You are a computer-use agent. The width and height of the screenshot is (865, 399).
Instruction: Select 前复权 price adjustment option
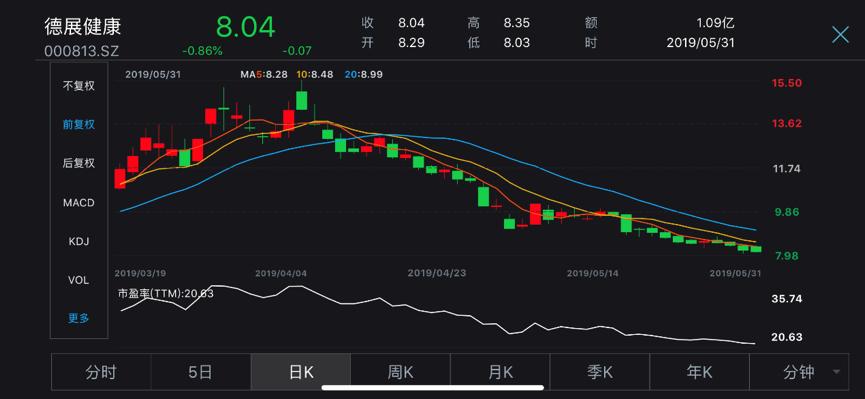tap(79, 125)
